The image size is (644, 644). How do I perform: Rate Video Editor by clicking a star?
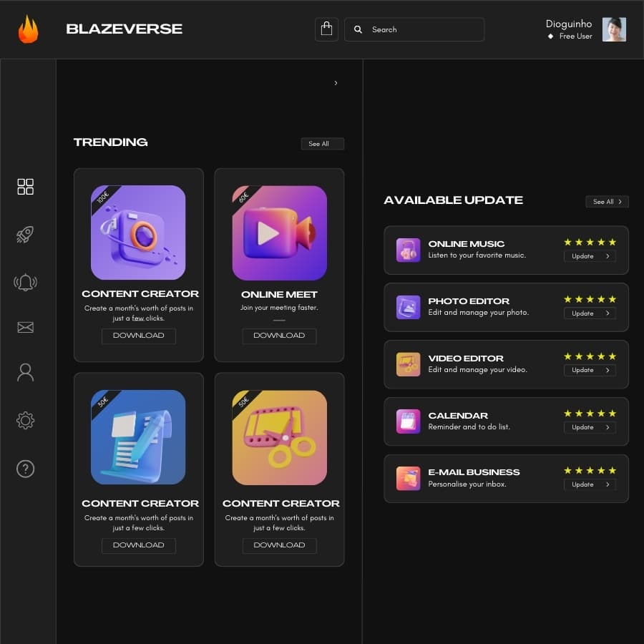coord(590,356)
